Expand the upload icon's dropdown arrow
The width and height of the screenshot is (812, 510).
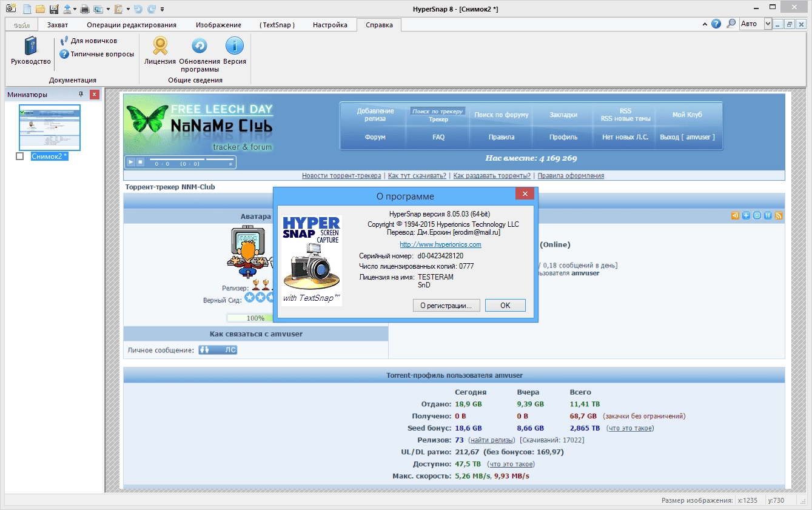coord(75,10)
